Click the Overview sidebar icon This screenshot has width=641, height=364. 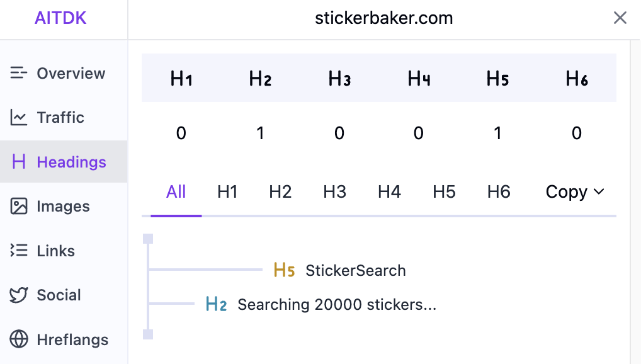tap(19, 73)
